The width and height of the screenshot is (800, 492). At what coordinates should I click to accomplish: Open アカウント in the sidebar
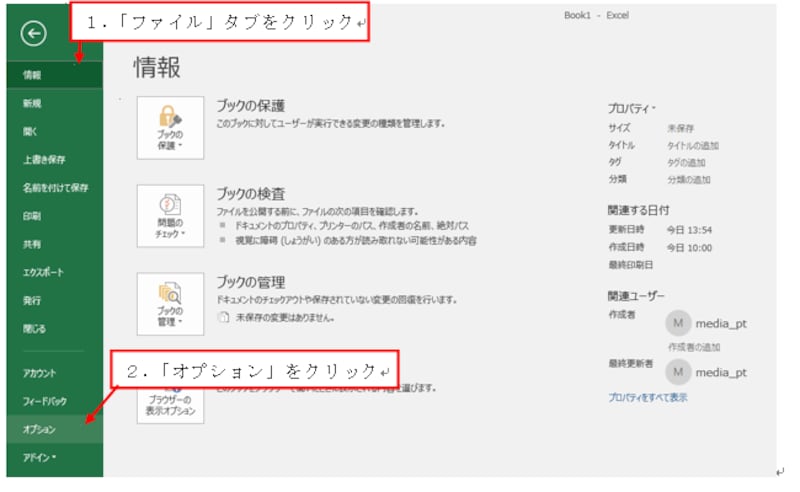tap(55, 373)
